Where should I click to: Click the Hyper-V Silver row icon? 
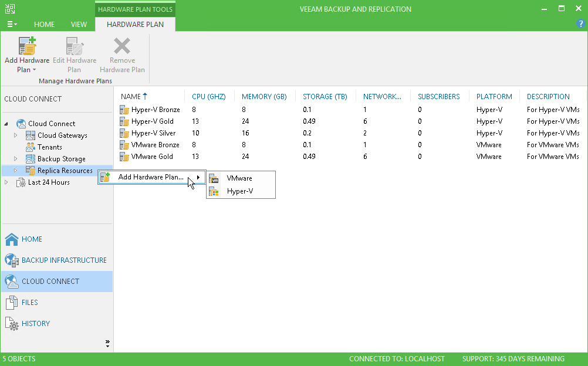[x=124, y=133]
